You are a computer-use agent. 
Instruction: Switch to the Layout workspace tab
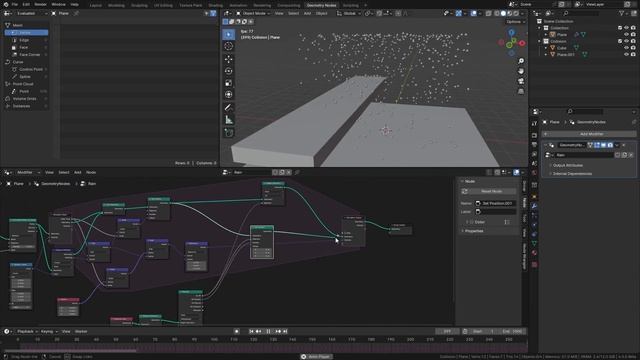(x=96, y=5)
